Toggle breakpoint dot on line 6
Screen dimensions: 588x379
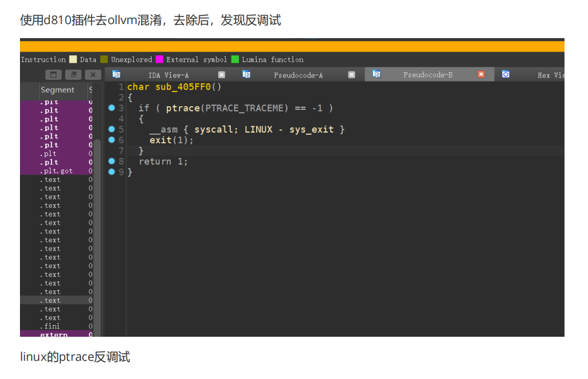tap(112, 140)
